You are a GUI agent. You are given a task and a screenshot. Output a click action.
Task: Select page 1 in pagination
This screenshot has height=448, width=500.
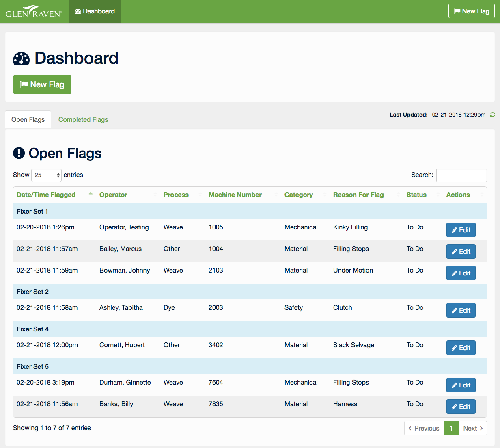click(x=451, y=428)
